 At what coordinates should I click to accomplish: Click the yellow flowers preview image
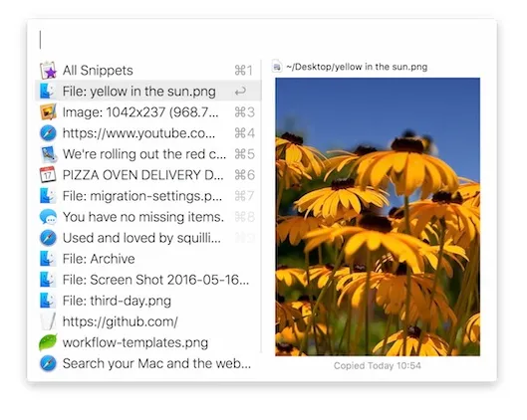tap(378, 217)
